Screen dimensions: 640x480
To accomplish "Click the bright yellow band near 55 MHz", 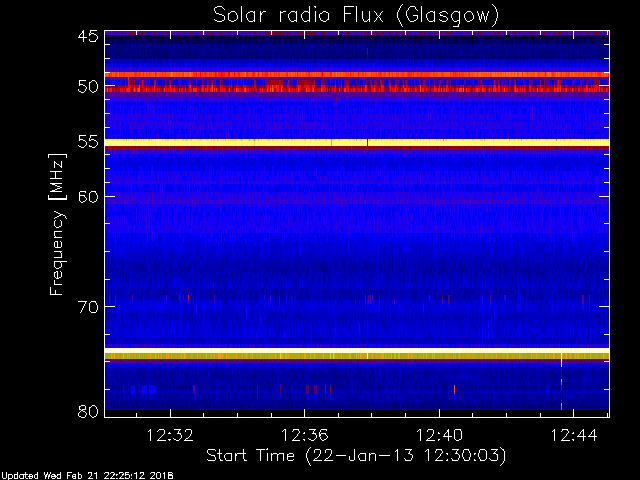I will pyautogui.click(x=357, y=142).
